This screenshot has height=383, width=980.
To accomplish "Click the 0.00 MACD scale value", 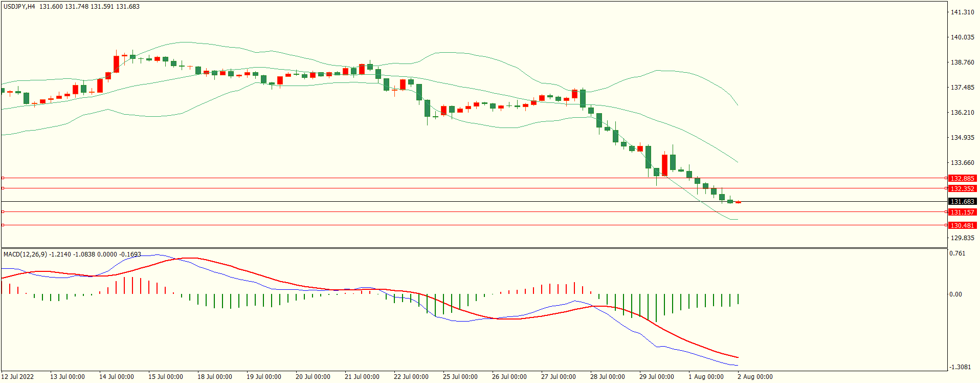I will click(955, 294).
